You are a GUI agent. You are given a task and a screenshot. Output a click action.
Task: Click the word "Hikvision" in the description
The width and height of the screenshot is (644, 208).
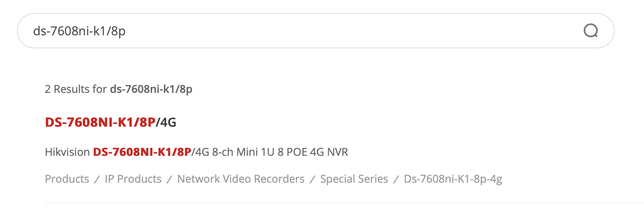(x=67, y=152)
